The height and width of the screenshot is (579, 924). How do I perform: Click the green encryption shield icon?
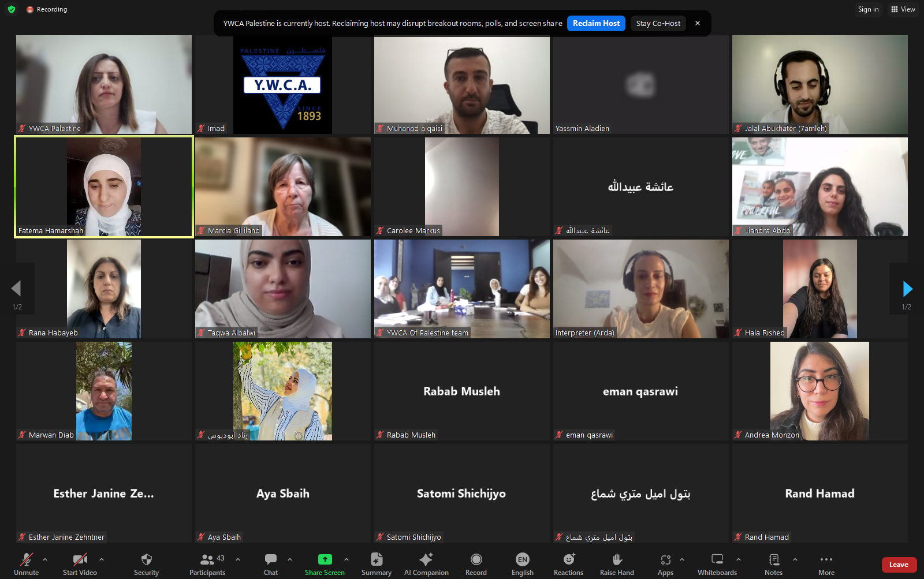coord(12,9)
